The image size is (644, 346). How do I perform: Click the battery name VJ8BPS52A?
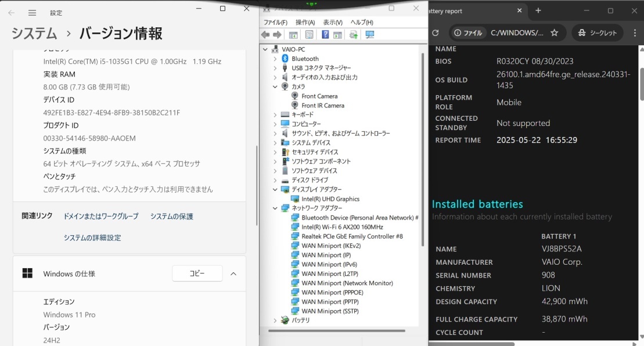[x=562, y=248]
